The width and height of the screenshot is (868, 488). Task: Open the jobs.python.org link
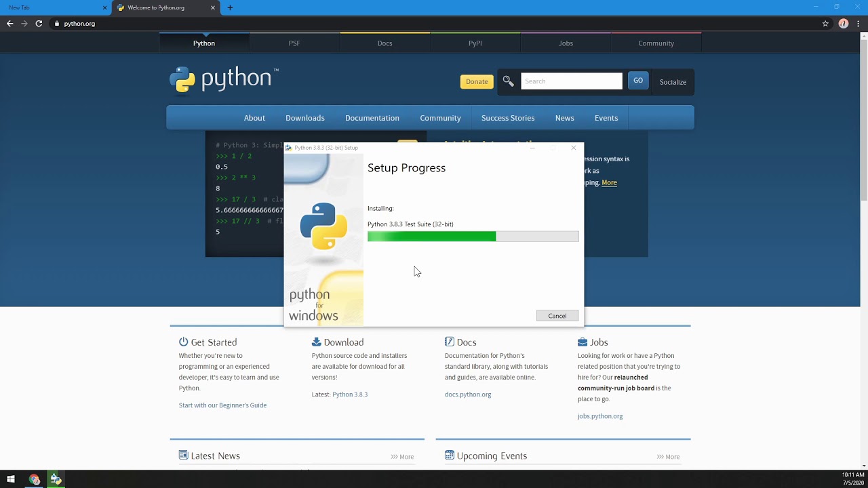point(600,416)
